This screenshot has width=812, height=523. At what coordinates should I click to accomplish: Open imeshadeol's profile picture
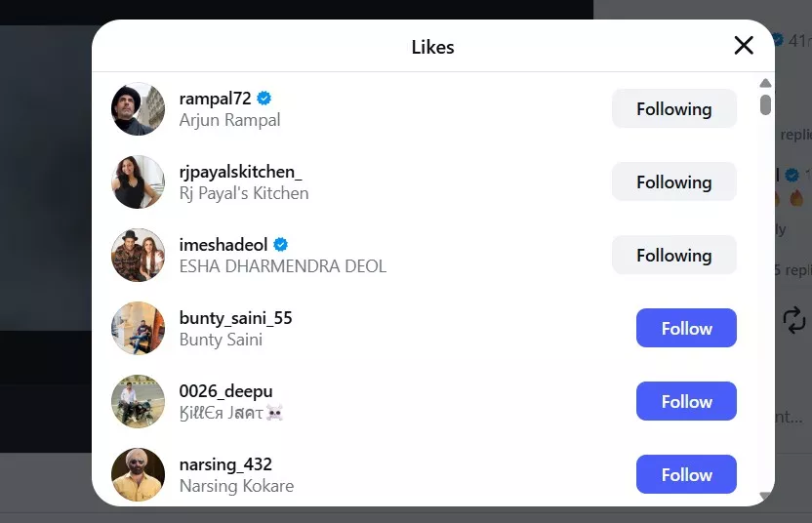tap(138, 256)
